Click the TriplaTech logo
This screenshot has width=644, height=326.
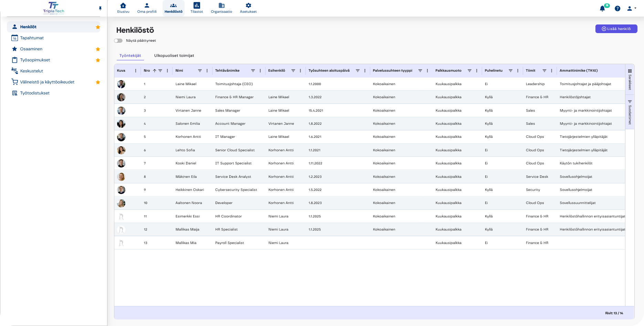point(54,8)
